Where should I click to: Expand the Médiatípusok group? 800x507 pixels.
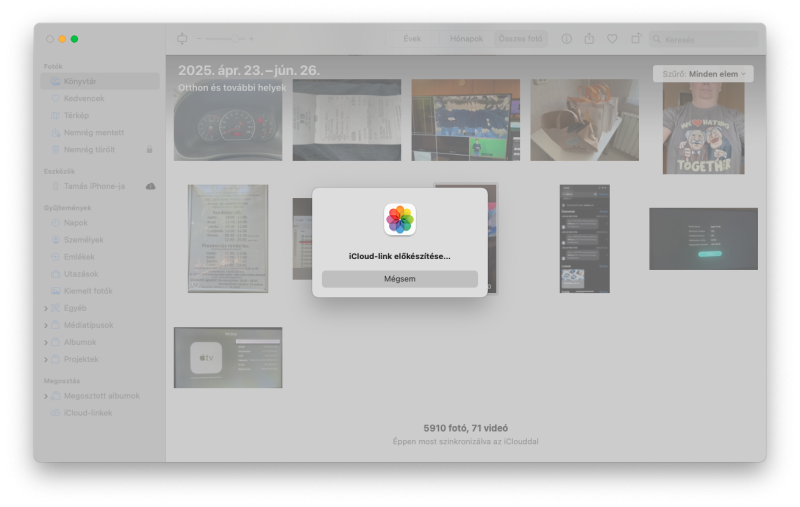click(x=46, y=325)
